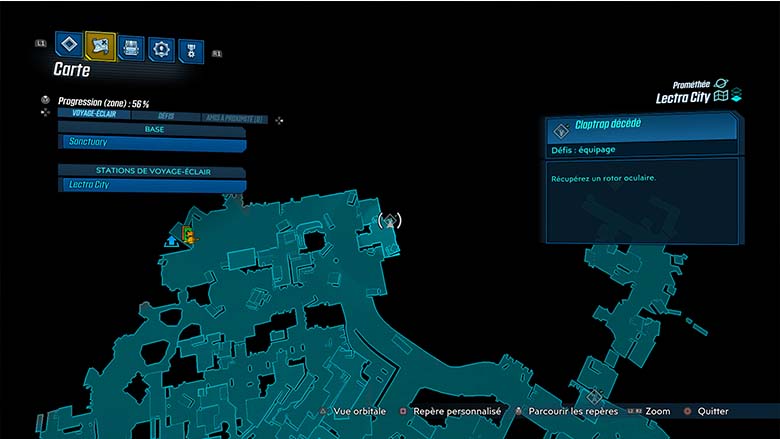This screenshot has width=780, height=439.
Task: Select the Claptrap challenge marker with brackets
Action: 390,221
